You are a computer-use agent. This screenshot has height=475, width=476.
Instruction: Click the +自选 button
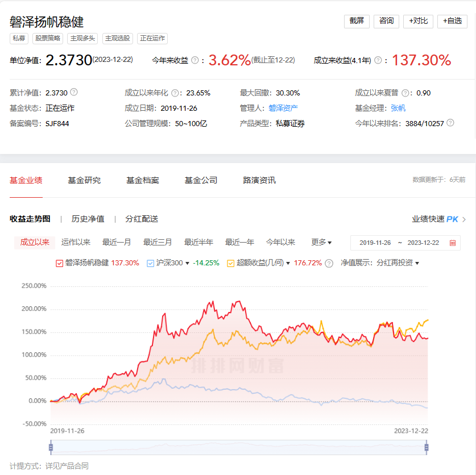tap(452, 21)
